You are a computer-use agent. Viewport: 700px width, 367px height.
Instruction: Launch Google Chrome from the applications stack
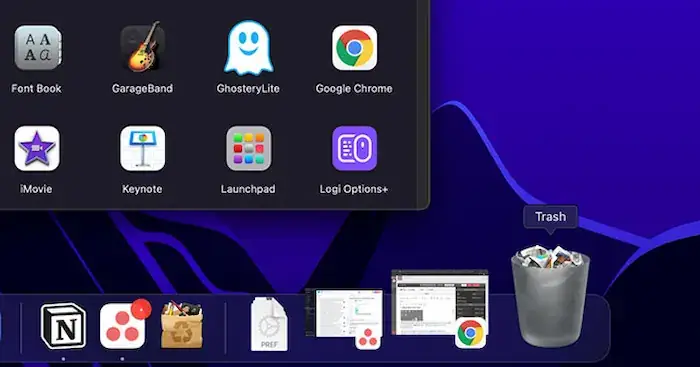[354, 48]
